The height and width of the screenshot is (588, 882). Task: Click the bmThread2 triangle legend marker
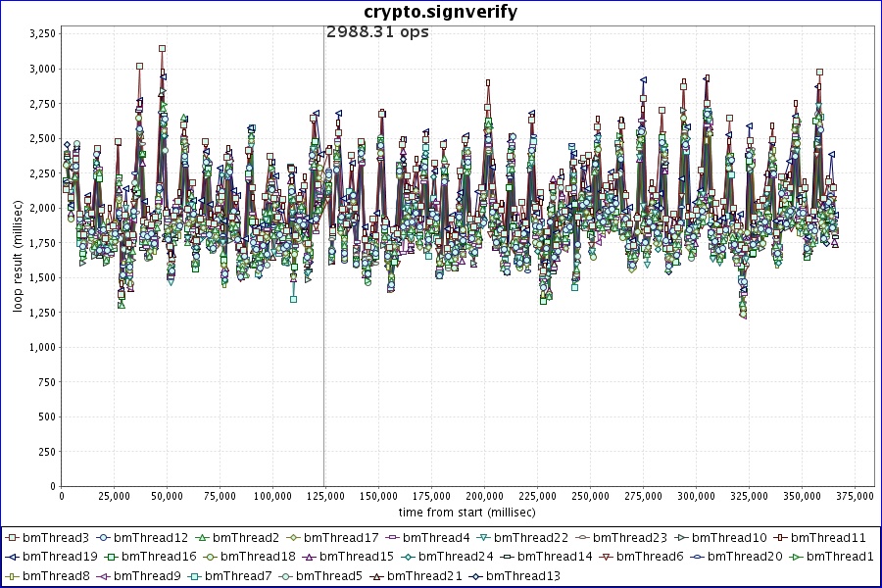pyautogui.click(x=202, y=537)
